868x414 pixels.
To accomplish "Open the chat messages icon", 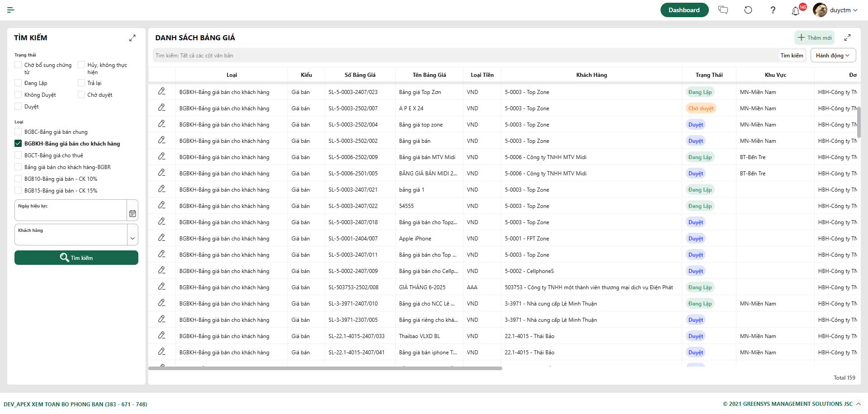I will coord(723,10).
